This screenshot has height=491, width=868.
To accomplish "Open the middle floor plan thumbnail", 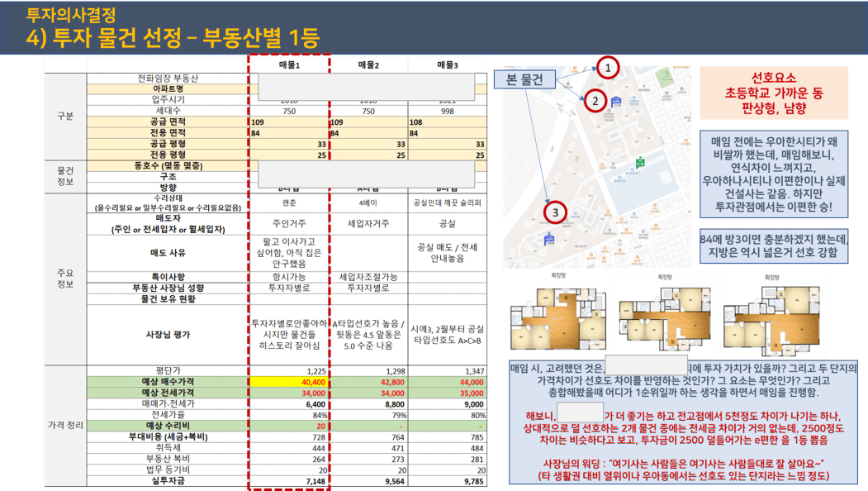I will click(662, 312).
